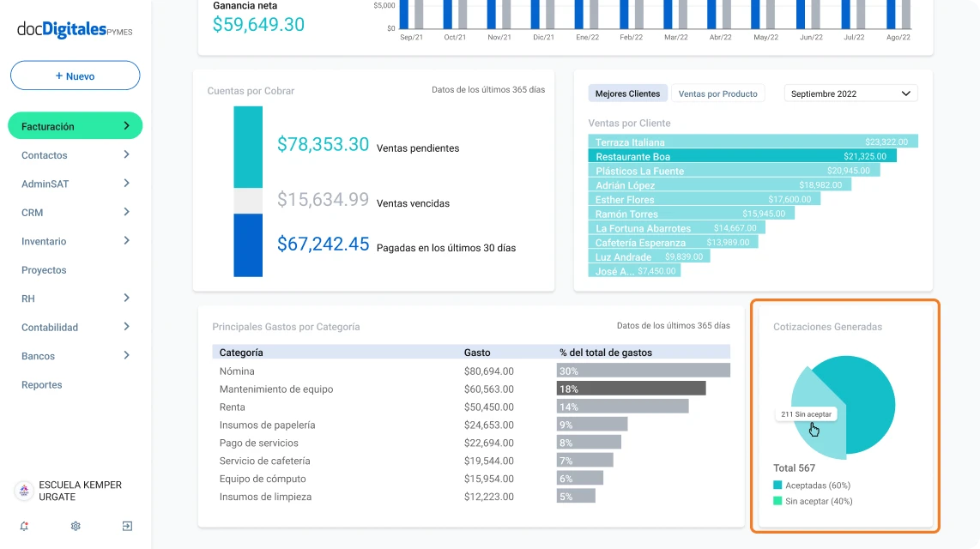Click the Aceptadas legend color swatch

777,485
